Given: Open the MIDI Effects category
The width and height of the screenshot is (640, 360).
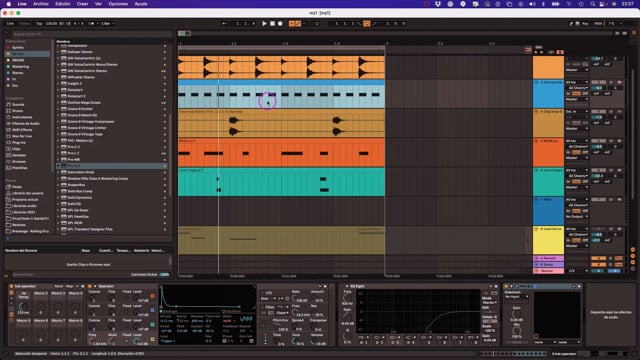Looking at the screenshot, I should (x=27, y=130).
